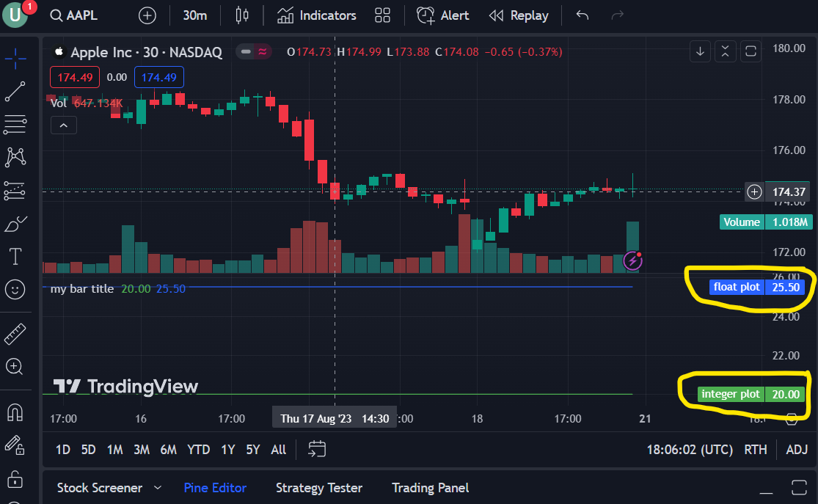The image size is (818, 504).
Task: Click the compare or add symbol plus icon
Action: coord(147,15)
